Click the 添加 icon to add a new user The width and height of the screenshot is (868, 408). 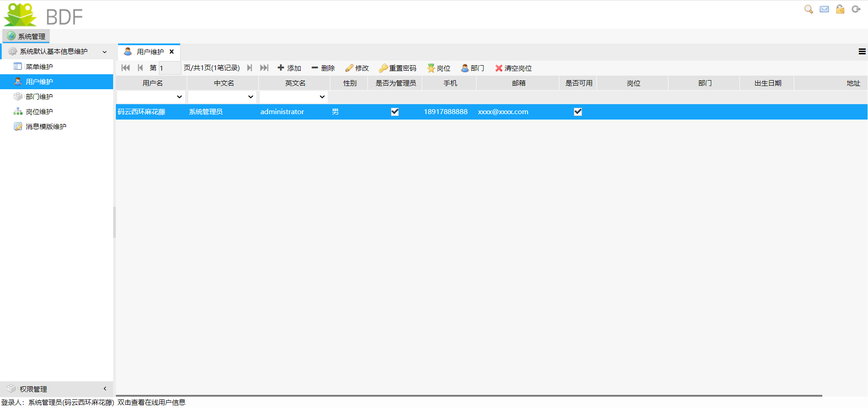290,68
